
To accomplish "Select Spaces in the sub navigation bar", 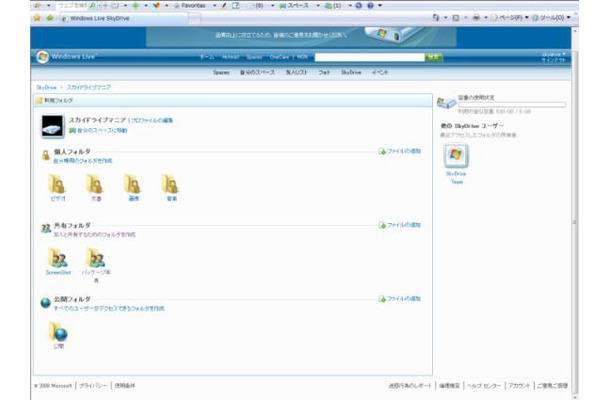I will click(x=221, y=72).
